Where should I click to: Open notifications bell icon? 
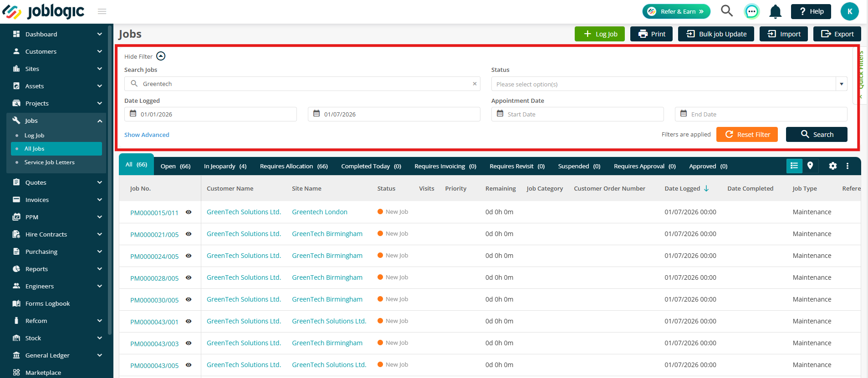click(775, 11)
